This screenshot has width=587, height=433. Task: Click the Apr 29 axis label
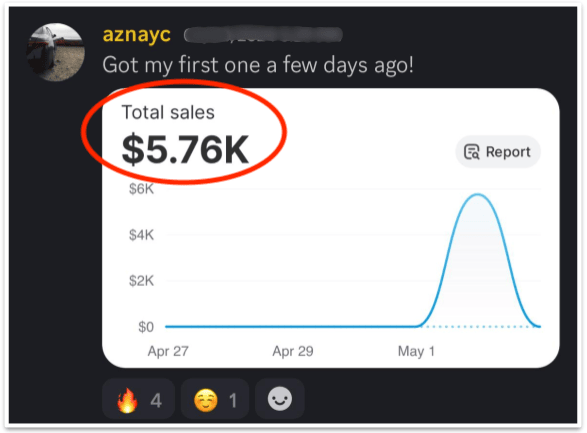[x=293, y=351]
